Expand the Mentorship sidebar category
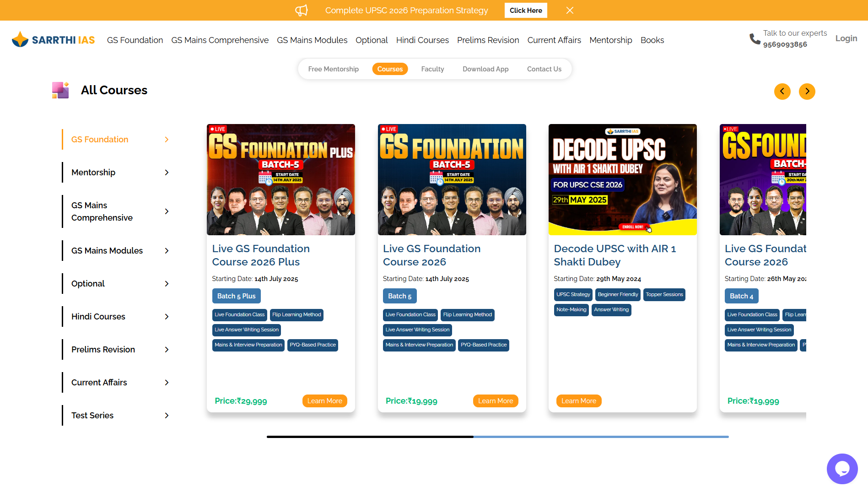 (167, 173)
